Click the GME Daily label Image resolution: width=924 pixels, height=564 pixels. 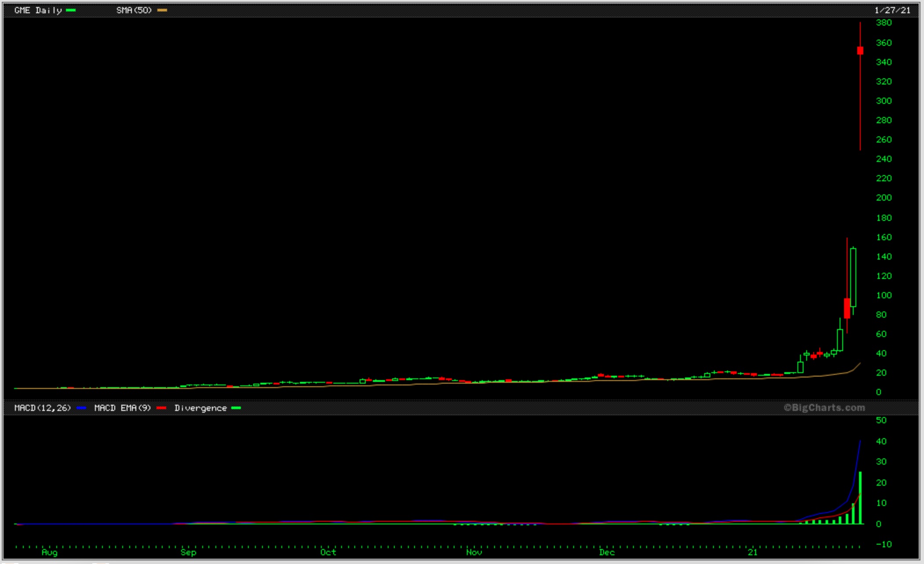38,10
